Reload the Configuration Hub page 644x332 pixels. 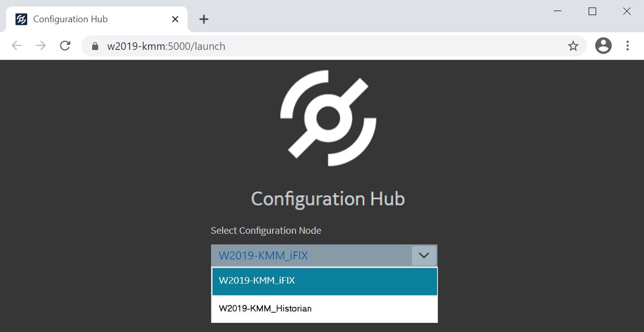(65, 46)
